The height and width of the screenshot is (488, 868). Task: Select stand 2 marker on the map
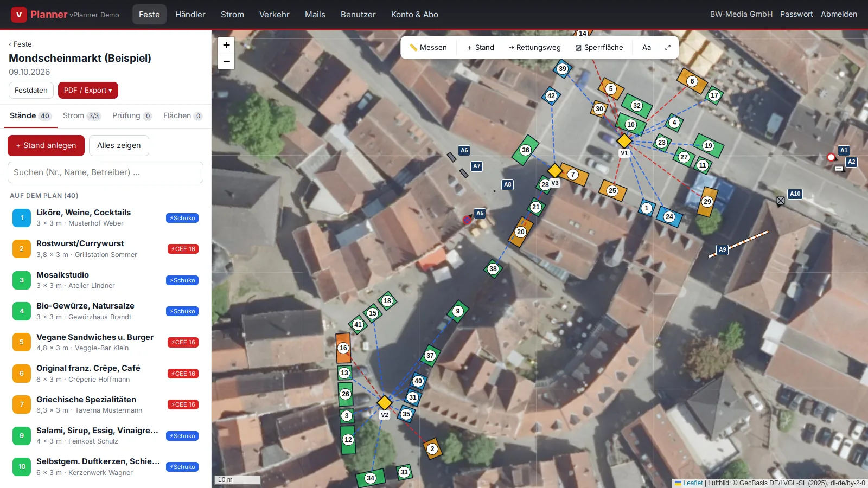(x=432, y=449)
